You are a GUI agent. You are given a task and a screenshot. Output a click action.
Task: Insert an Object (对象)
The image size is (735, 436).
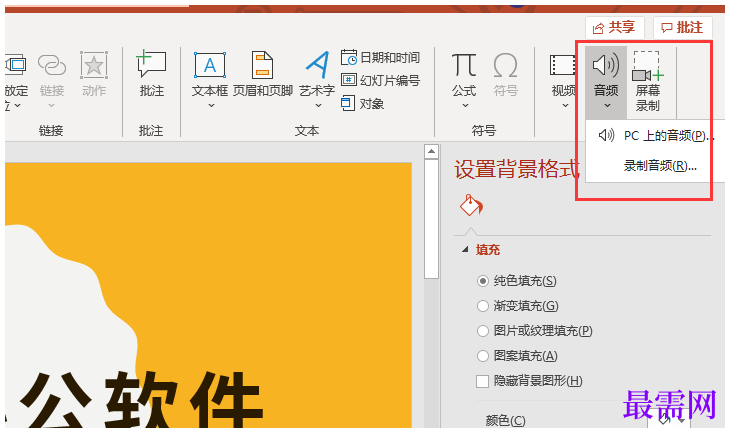[x=362, y=103]
